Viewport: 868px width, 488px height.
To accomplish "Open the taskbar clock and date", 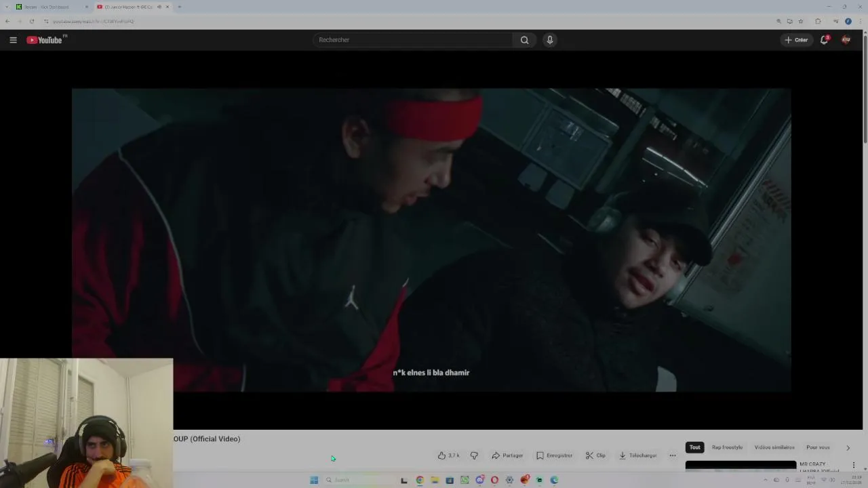I will point(851,480).
